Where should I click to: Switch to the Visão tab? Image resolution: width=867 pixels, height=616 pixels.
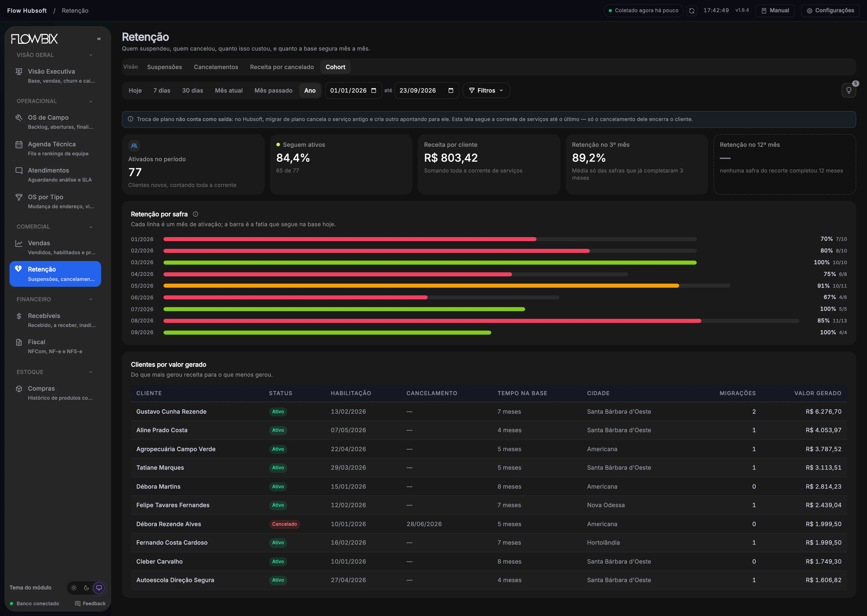131,67
